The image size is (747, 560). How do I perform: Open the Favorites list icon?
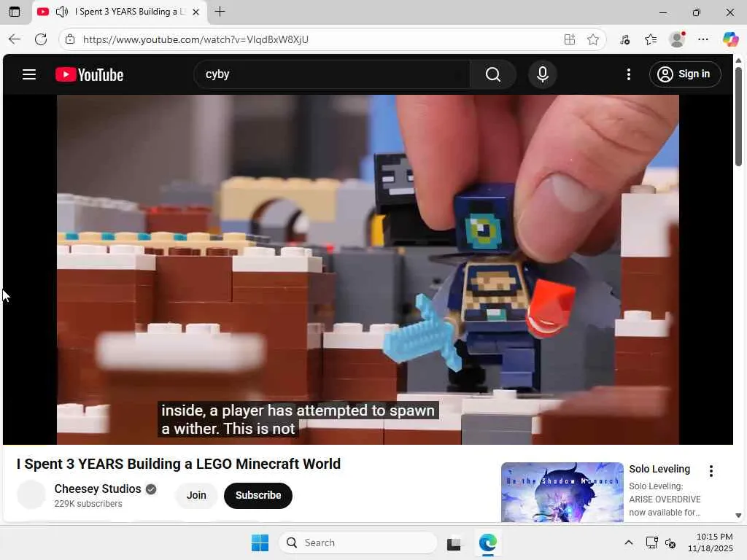(x=651, y=39)
